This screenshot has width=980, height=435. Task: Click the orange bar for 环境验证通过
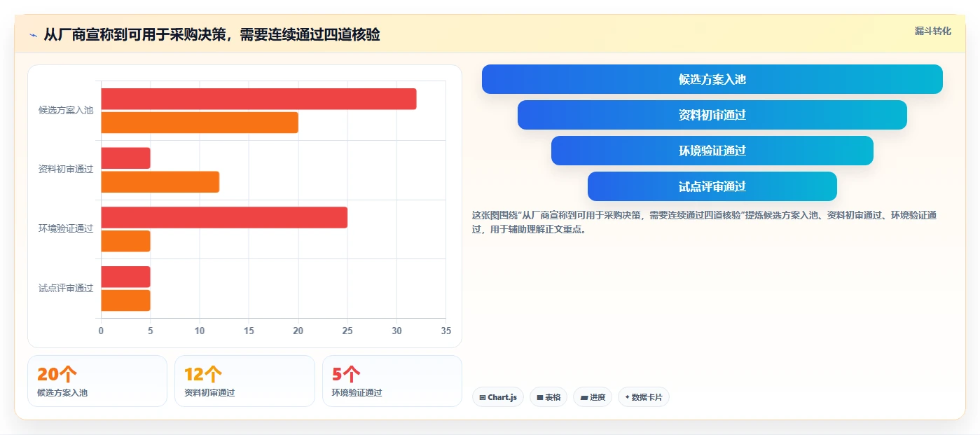pos(125,241)
